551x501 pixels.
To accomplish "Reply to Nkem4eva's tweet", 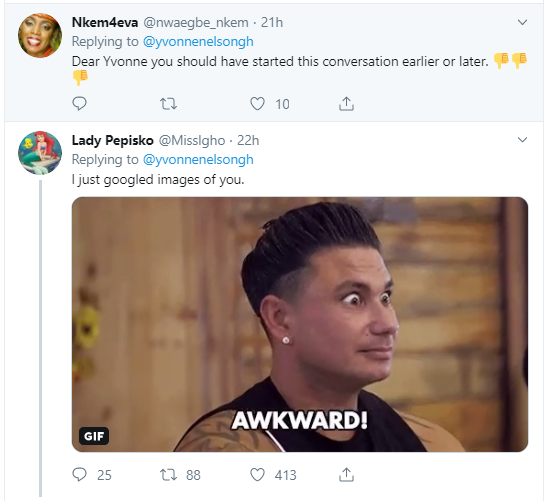I will 79,104.
